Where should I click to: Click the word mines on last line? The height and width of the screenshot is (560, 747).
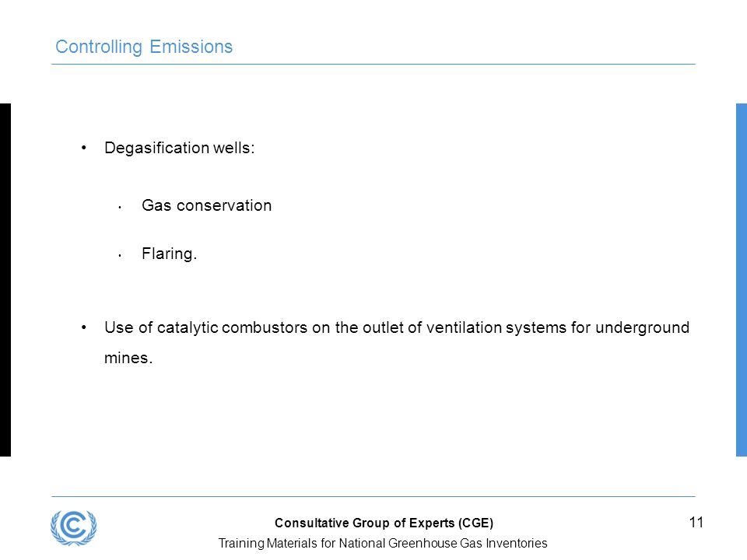126,358
